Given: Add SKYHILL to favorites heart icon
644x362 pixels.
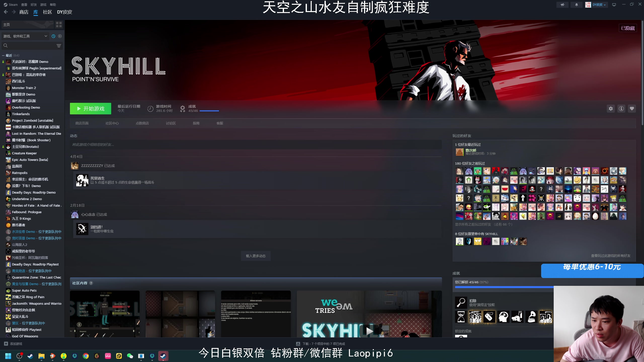Looking at the screenshot, I should coord(632,109).
